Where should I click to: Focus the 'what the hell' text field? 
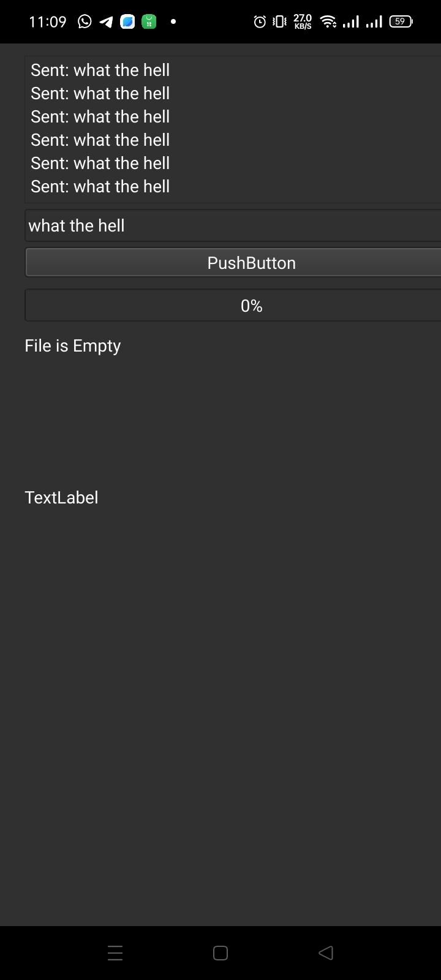233,226
